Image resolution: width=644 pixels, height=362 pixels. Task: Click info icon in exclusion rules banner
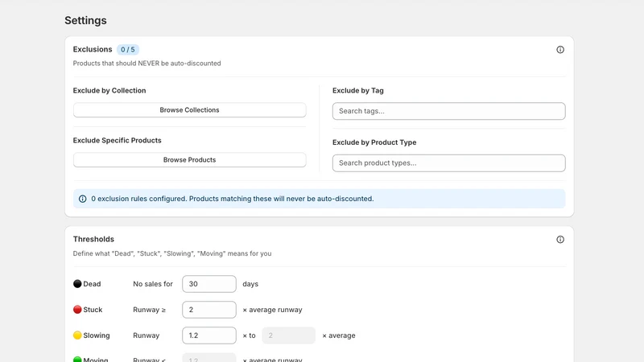click(83, 199)
